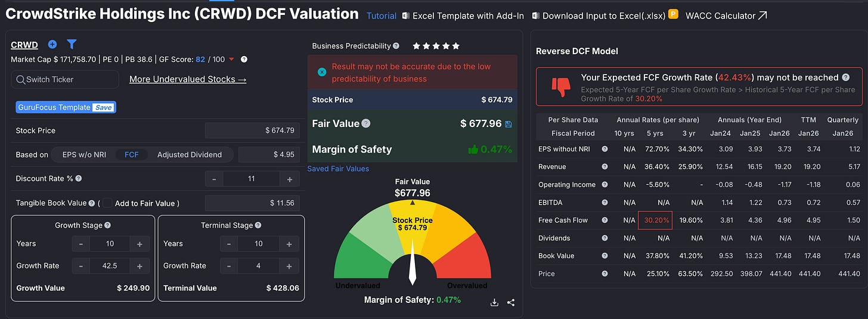Click the Tangible Book Value field $ 11.56
The height and width of the screenshot is (319, 868).
pos(253,203)
